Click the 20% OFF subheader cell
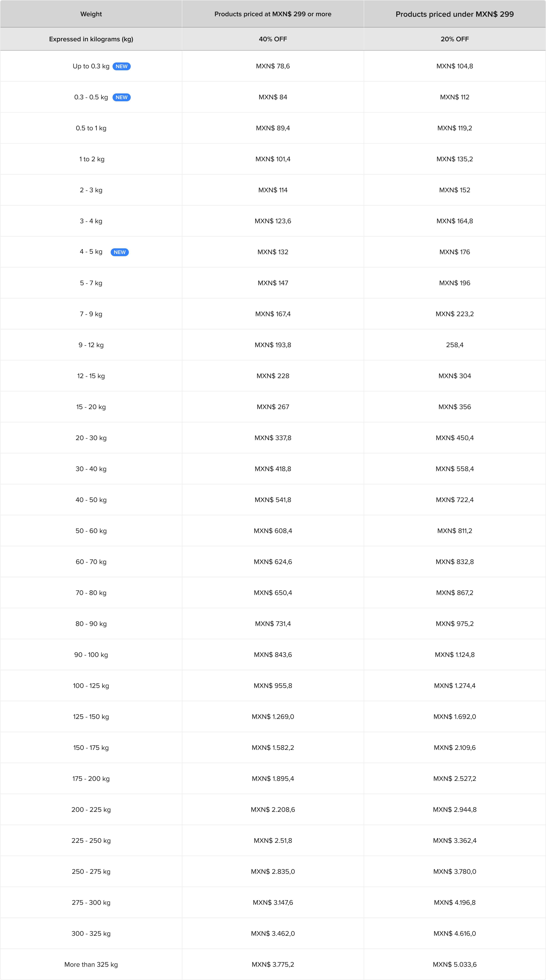 pyautogui.click(x=454, y=39)
